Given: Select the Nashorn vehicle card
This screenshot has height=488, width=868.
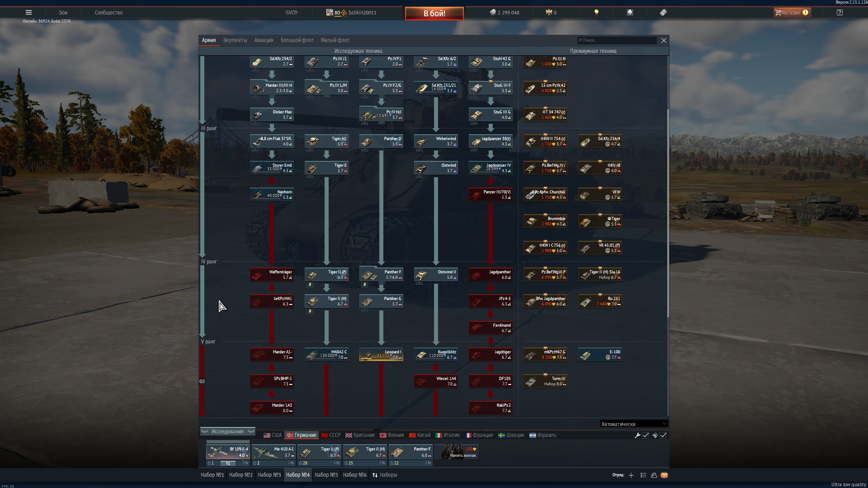Looking at the screenshot, I should 272,195.
